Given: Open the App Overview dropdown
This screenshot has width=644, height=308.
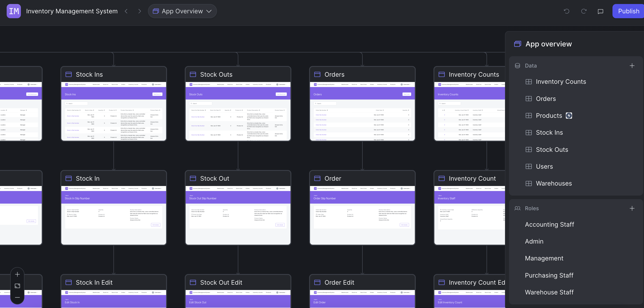Looking at the screenshot, I should pyautogui.click(x=182, y=11).
